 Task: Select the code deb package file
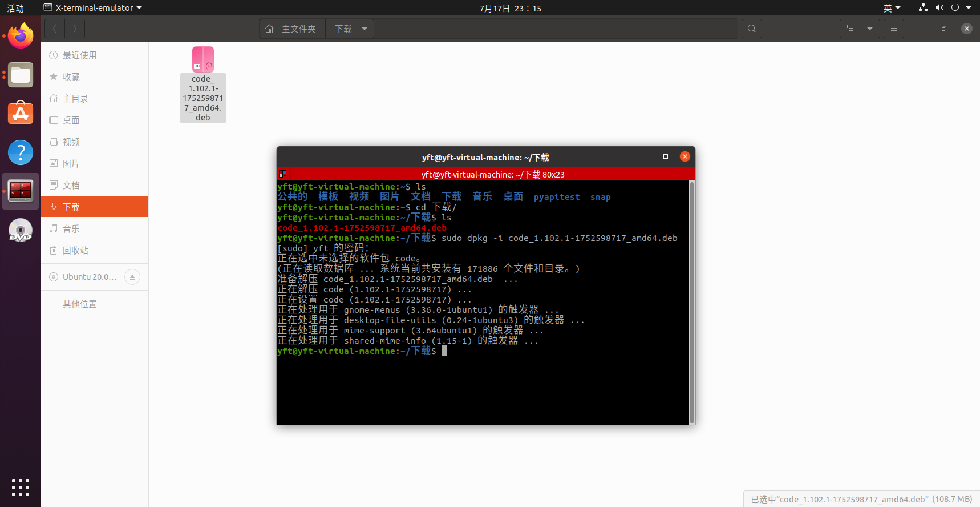pyautogui.click(x=203, y=84)
